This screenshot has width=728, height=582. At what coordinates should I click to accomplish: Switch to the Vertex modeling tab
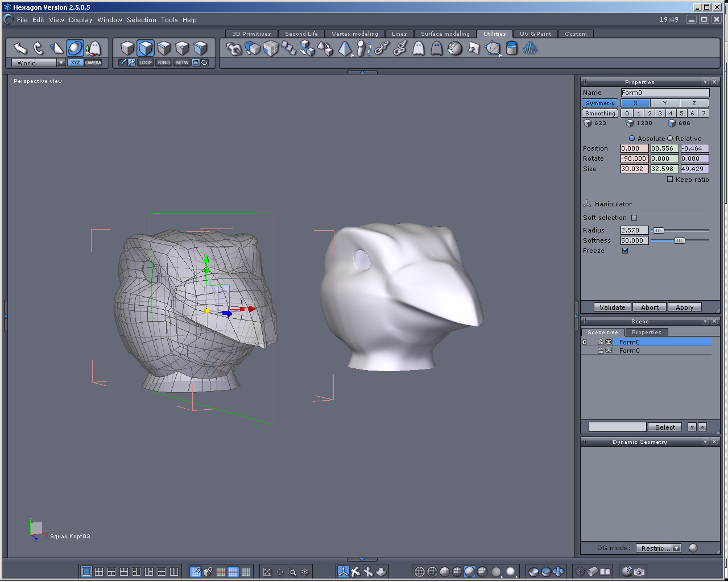[x=354, y=34]
